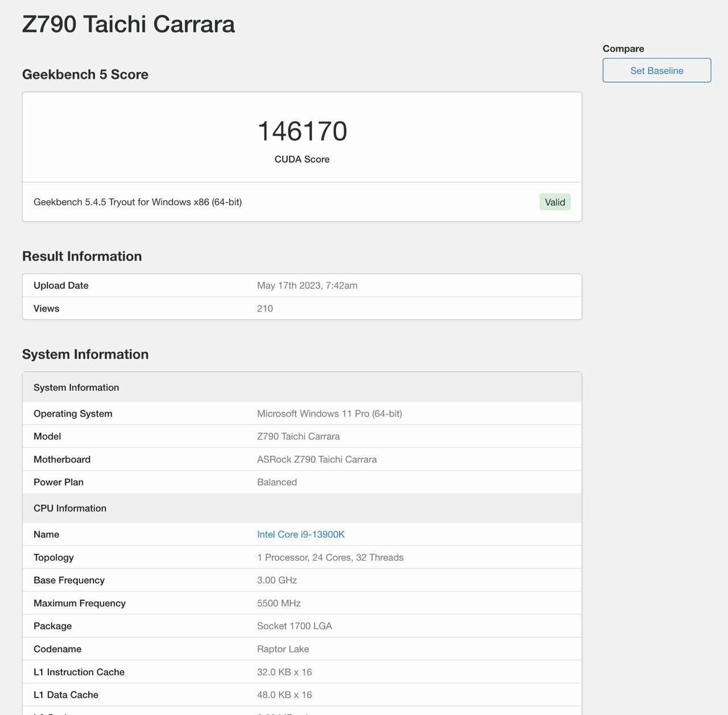The height and width of the screenshot is (715, 728).
Task: Select the 3.00 GHz base frequency value
Action: 277,580
